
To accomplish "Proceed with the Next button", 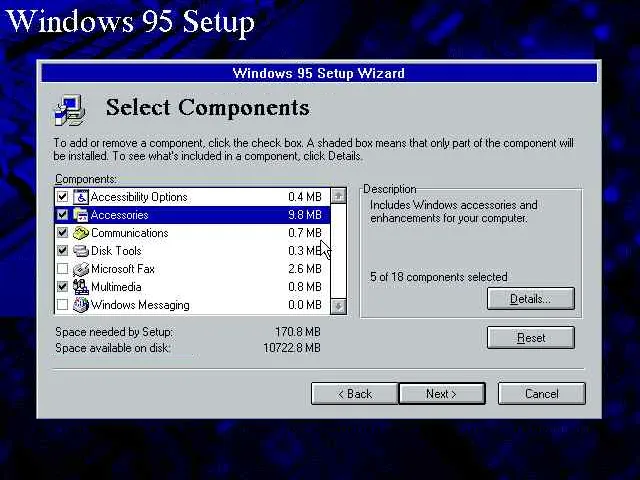I will [442, 394].
